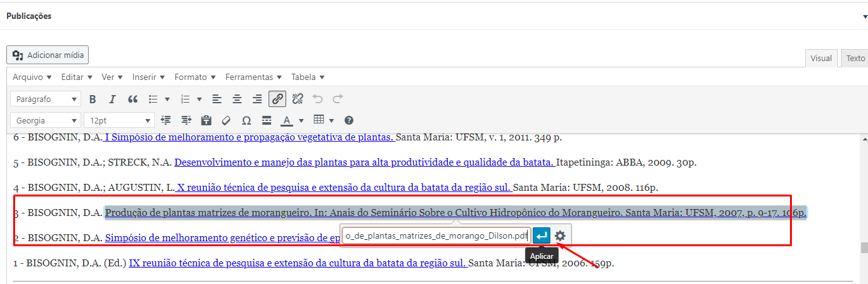The width and height of the screenshot is (868, 284).
Task: Insert horizontal line from toolbar
Action: [267, 120]
